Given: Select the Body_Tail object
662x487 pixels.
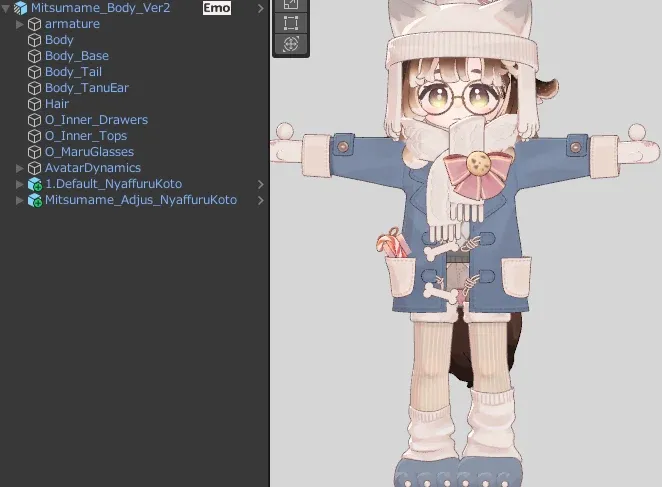Looking at the screenshot, I should coord(134,72).
